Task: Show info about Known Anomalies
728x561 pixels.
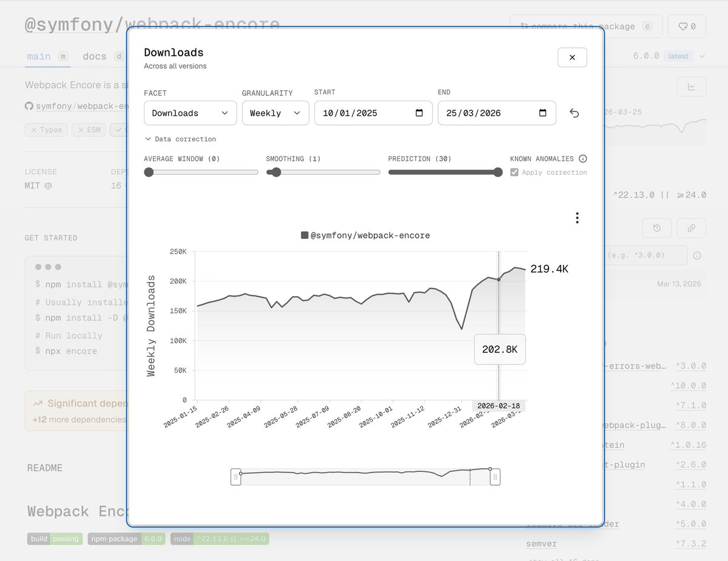Action: [583, 159]
